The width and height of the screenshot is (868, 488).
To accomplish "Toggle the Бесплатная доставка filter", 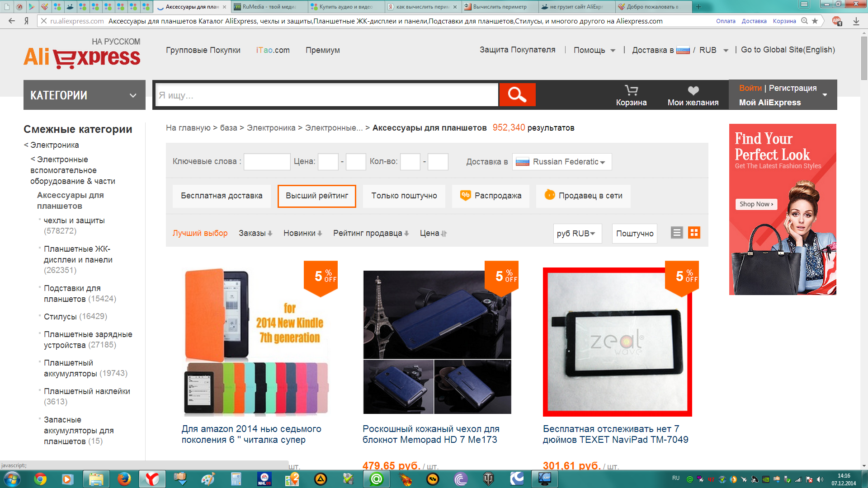I will point(222,196).
